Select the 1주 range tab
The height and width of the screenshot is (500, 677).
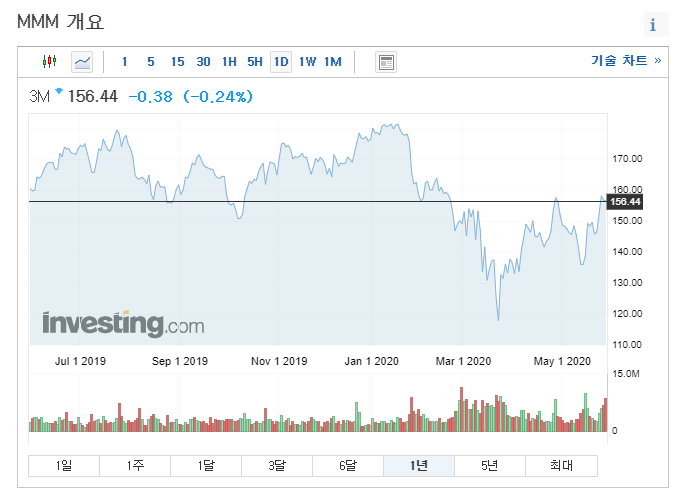135,465
